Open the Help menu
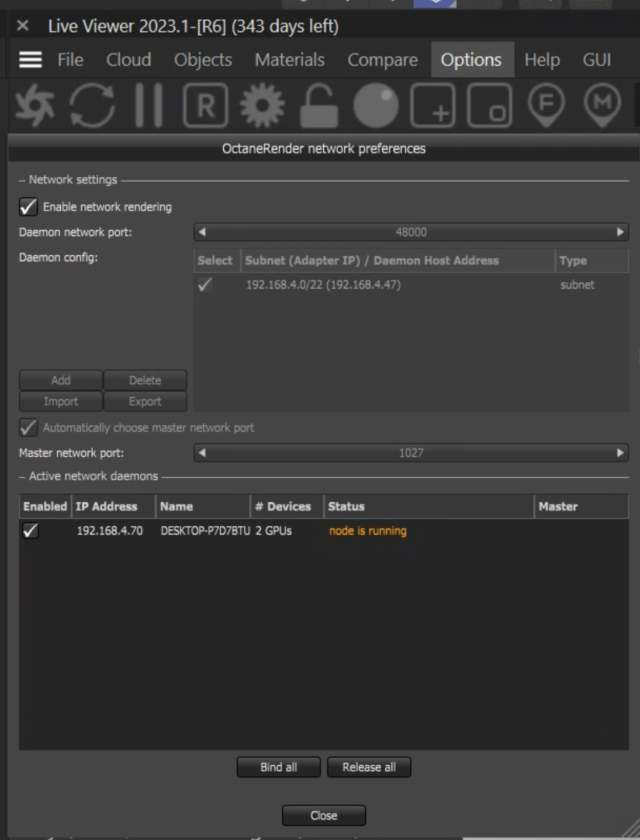The width and height of the screenshot is (640, 840). pos(542,60)
